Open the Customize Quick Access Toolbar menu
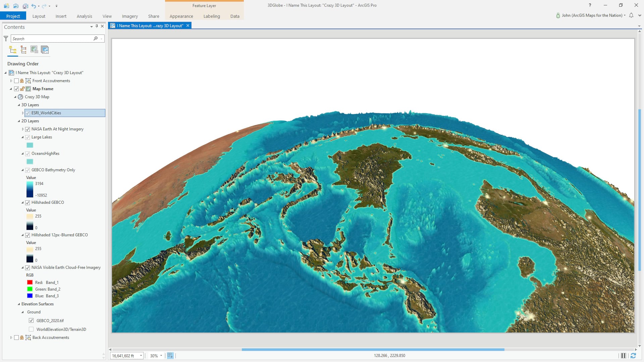Image resolution: width=644 pixels, height=362 pixels. tap(56, 6)
